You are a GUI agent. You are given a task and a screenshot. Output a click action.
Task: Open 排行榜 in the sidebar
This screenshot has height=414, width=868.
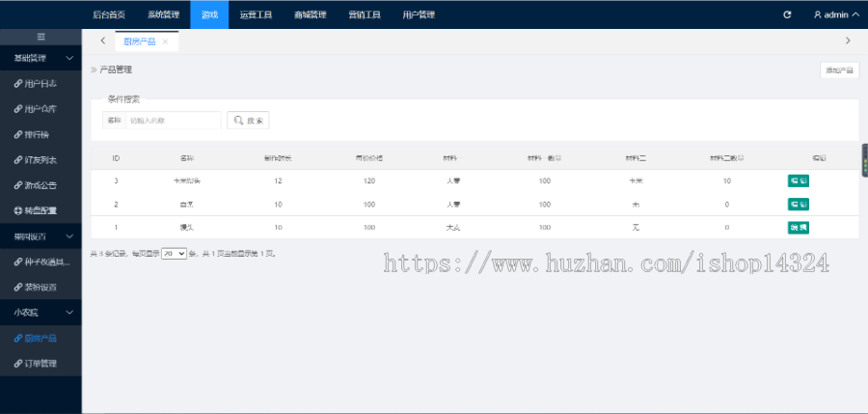[x=41, y=135]
